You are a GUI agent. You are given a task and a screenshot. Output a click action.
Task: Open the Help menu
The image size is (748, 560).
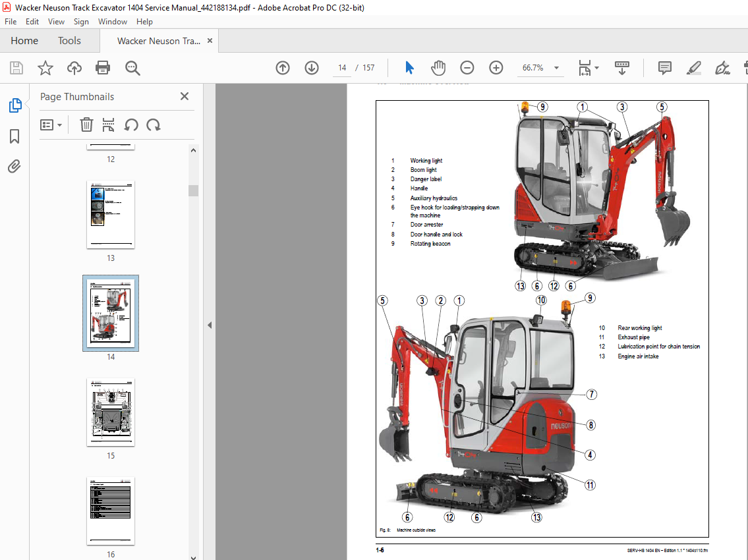144,22
